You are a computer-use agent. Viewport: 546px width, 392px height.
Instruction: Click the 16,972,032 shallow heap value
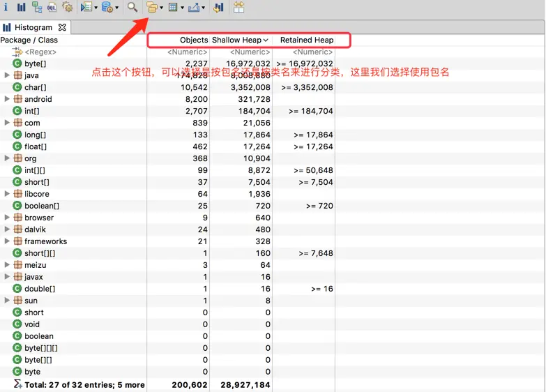[248, 63]
